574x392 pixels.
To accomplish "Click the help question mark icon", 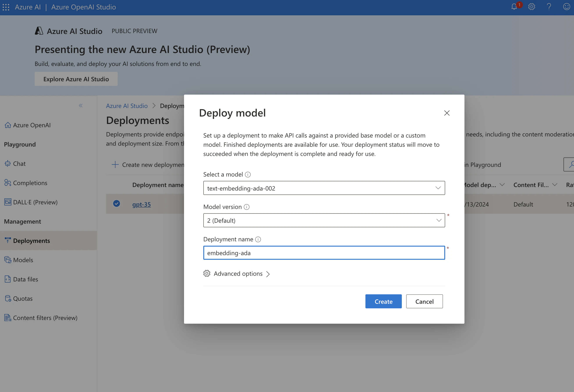I will pos(549,7).
